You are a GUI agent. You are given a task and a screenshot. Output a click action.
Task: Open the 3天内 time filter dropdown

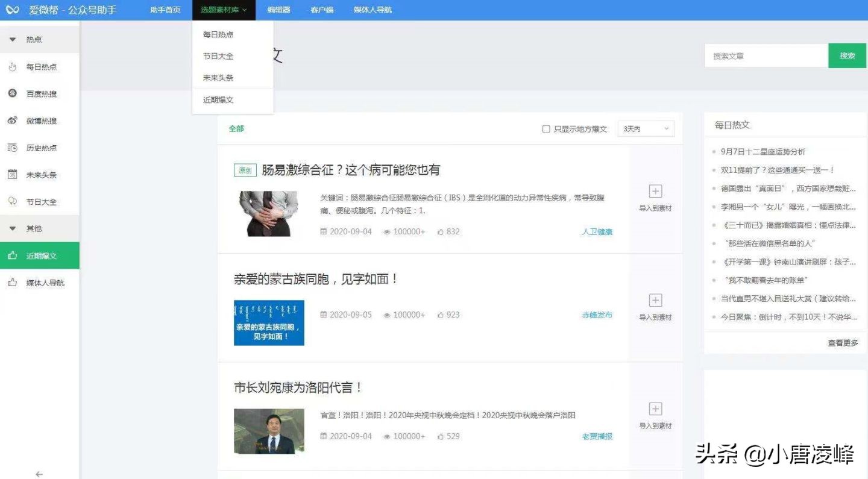[645, 128]
